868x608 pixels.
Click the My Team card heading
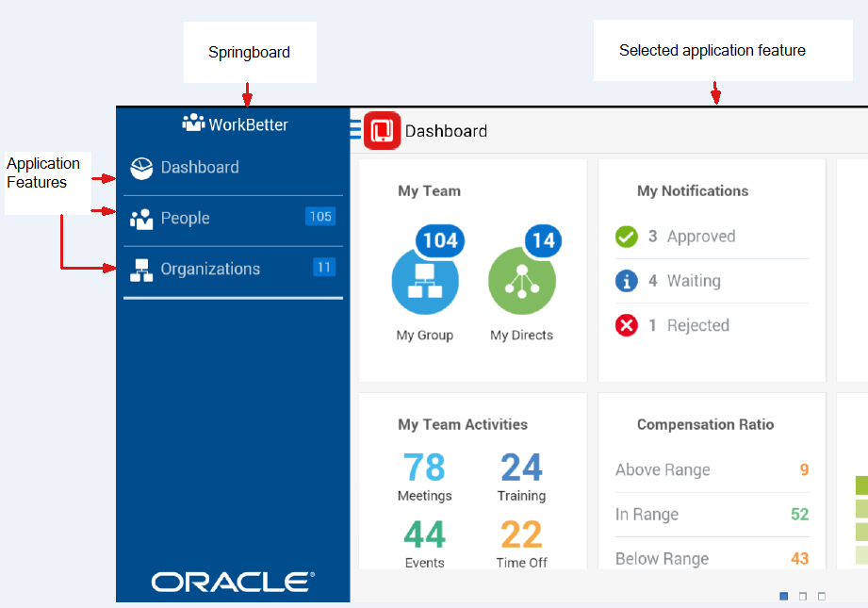click(429, 191)
